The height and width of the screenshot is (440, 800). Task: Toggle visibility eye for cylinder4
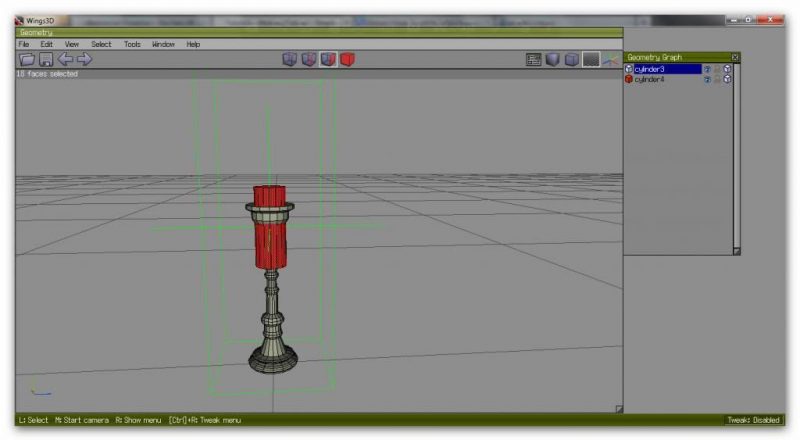(x=706, y=79)
